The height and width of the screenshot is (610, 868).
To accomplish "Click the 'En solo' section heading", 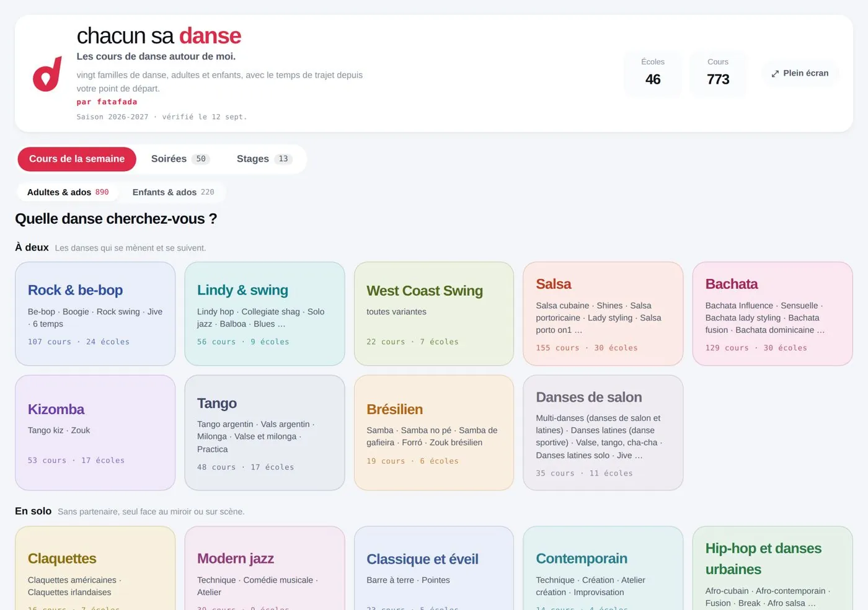I will (x=33, y=511).
